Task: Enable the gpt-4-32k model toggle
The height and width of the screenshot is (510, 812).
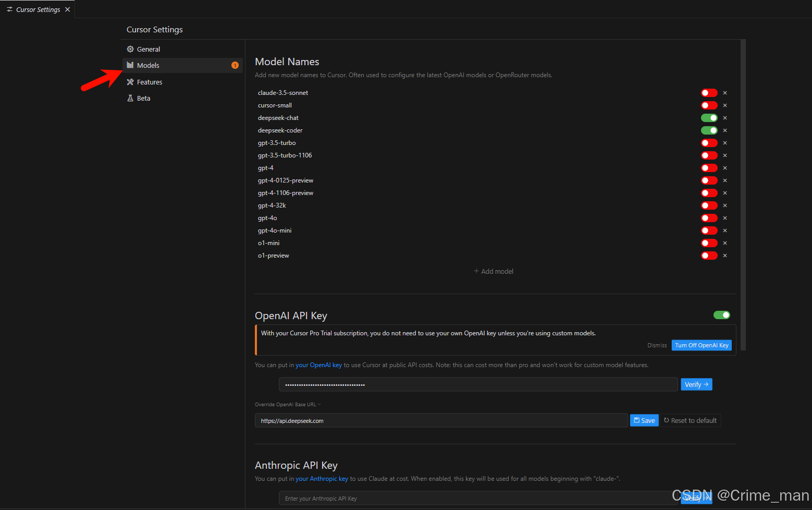Action: (x=709, y=205)
